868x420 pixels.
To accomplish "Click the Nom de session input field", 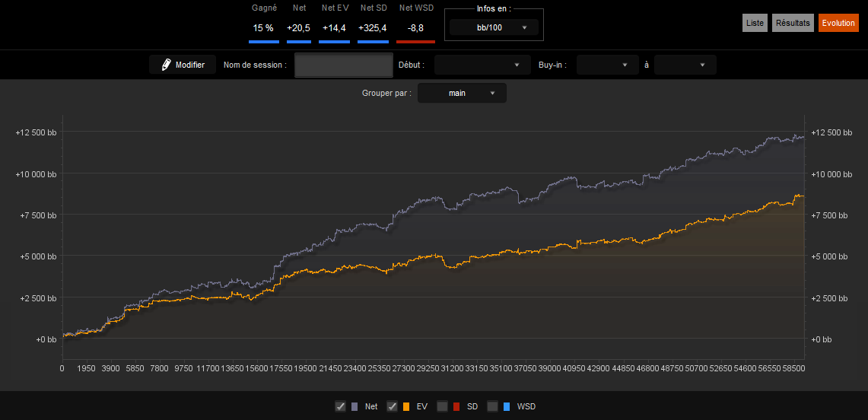I will coord(344,65).
